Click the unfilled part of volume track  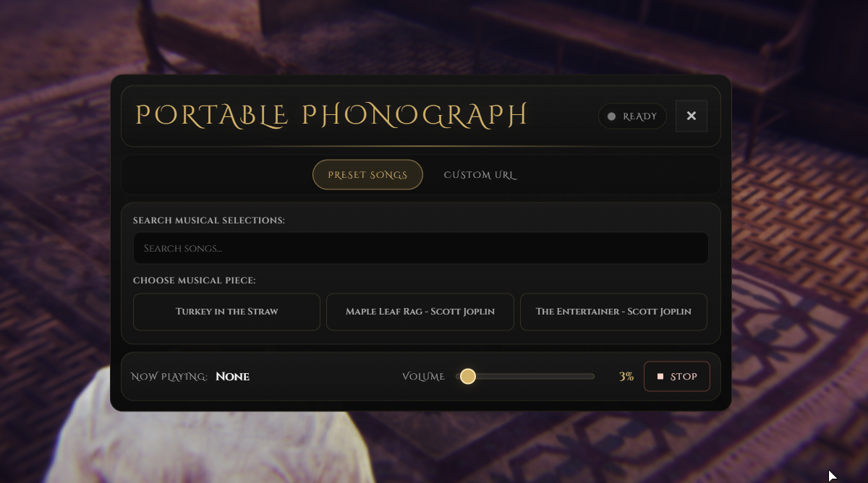click(535, 376)
